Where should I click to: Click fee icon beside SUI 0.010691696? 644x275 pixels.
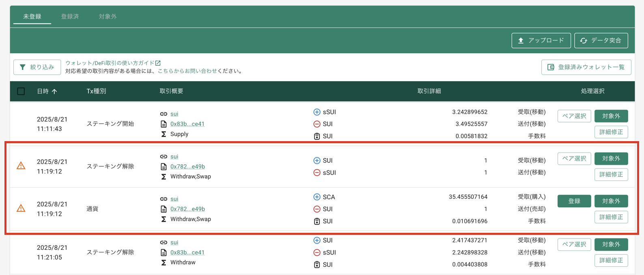[x=317, y=221]
